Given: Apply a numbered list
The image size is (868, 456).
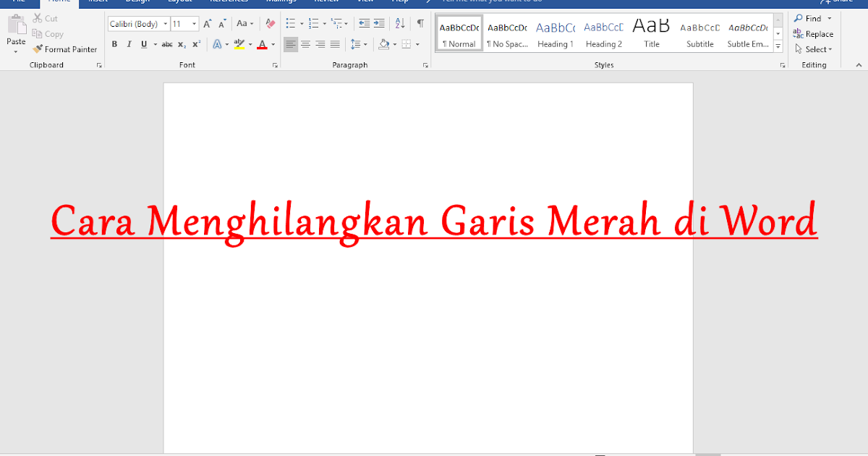Looking at the screenshot, I should [x=313, y=24].
